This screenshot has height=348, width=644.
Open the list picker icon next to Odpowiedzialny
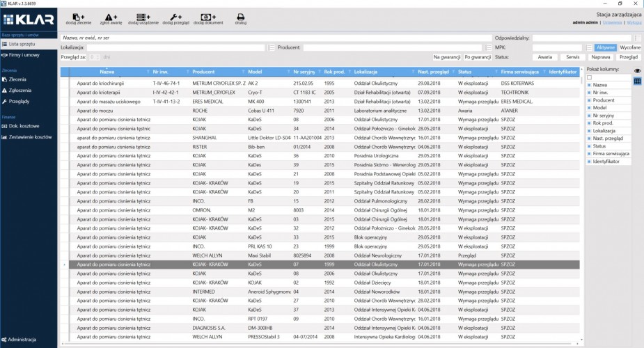[638, 38]
